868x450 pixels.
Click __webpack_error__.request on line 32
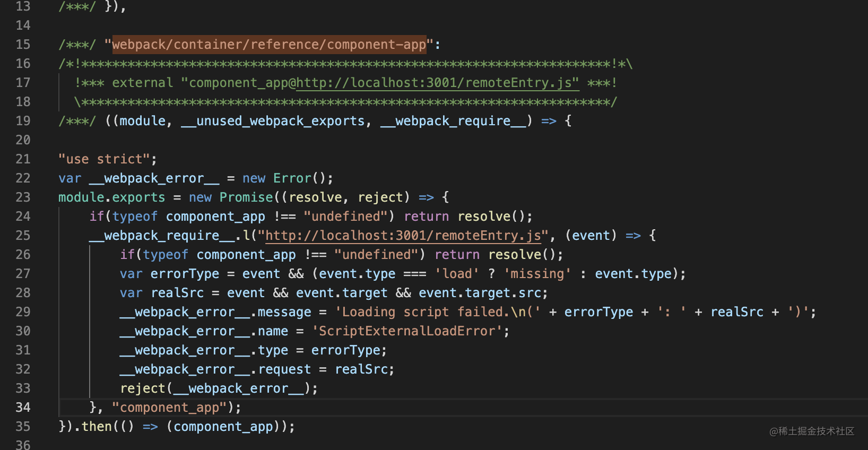[x=215, y=369]
